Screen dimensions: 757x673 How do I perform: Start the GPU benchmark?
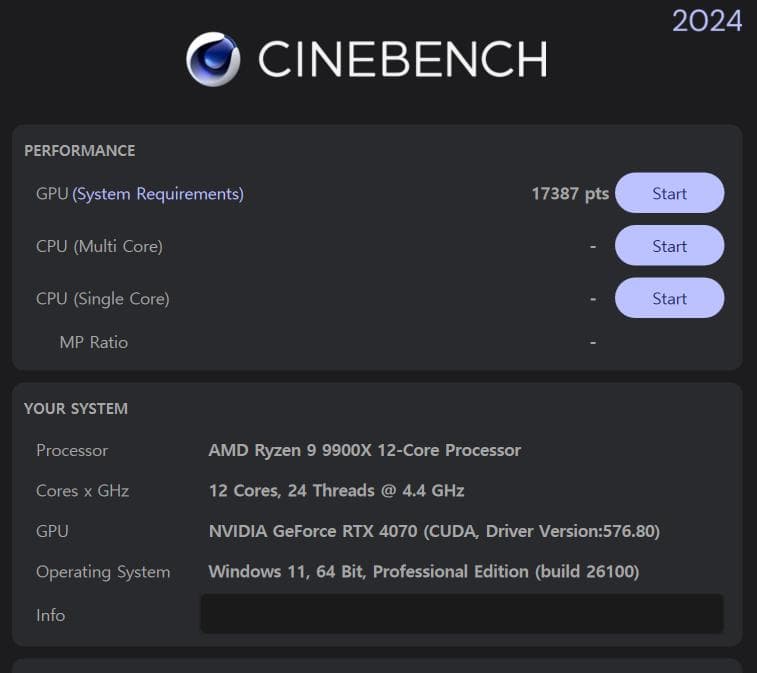(669, 193)
